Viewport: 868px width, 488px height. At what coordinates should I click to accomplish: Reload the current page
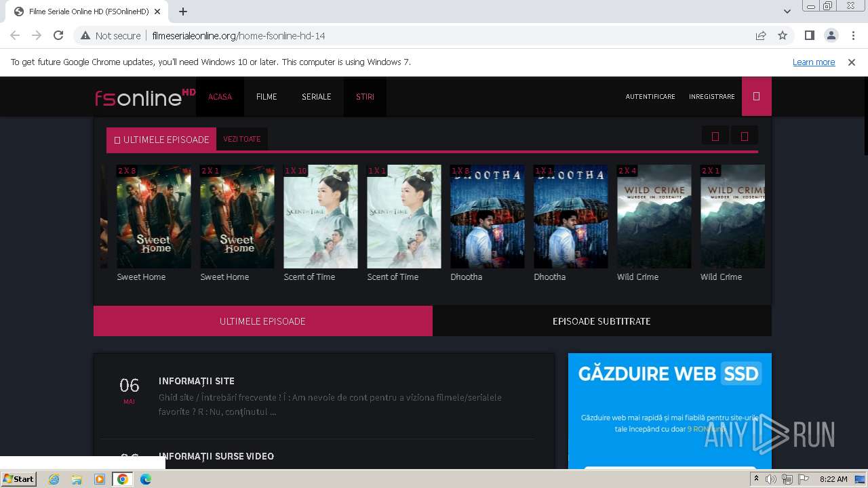pyautogui.click(x=58, y=35)
